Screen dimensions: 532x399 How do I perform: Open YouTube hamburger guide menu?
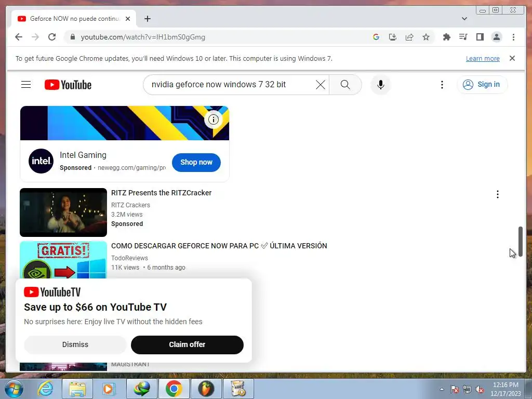(26, 85)
